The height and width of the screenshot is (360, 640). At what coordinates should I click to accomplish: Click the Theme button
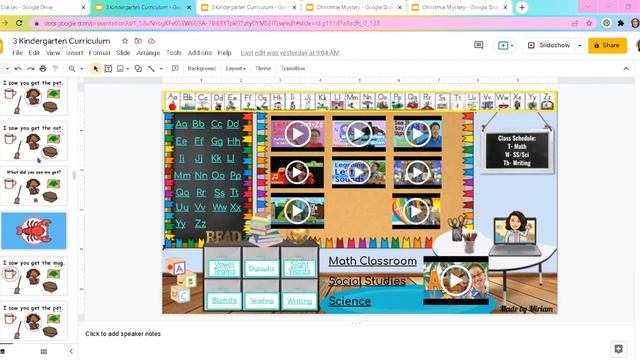(263, 69)
